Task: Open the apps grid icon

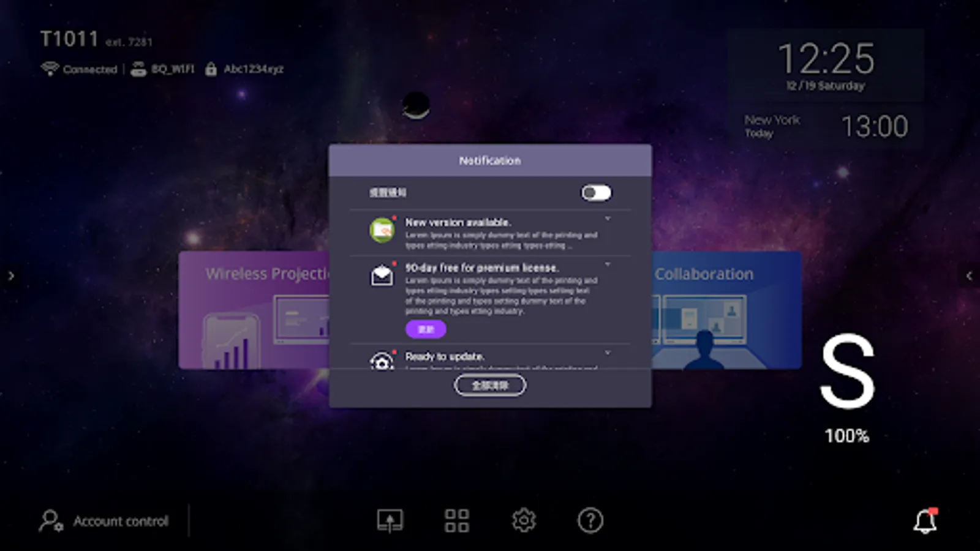Action: click(457, 521)
